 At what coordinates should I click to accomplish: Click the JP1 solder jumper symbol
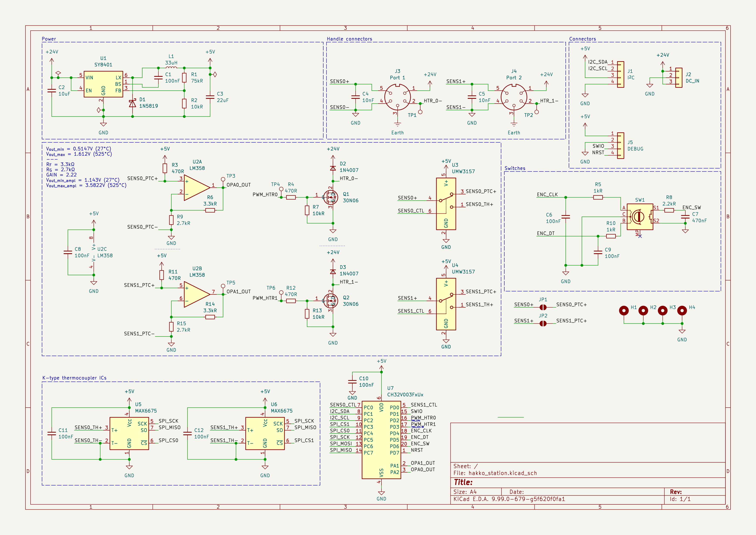pos(543,307)
